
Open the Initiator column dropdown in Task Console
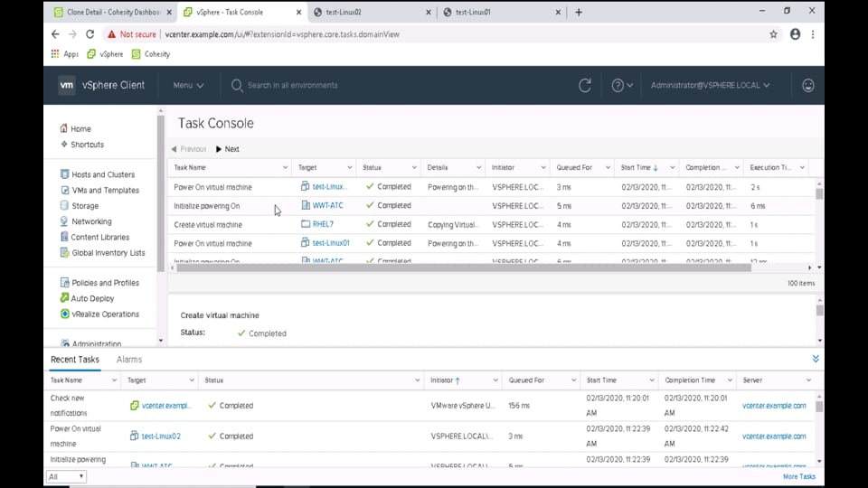pos(542,168)
